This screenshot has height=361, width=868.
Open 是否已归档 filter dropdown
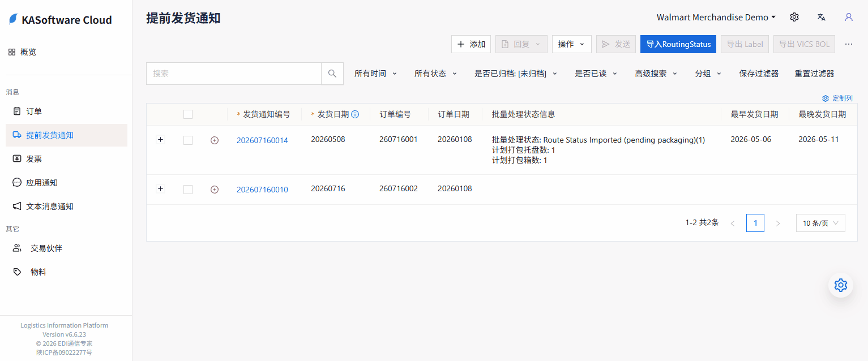click(516, 74)
